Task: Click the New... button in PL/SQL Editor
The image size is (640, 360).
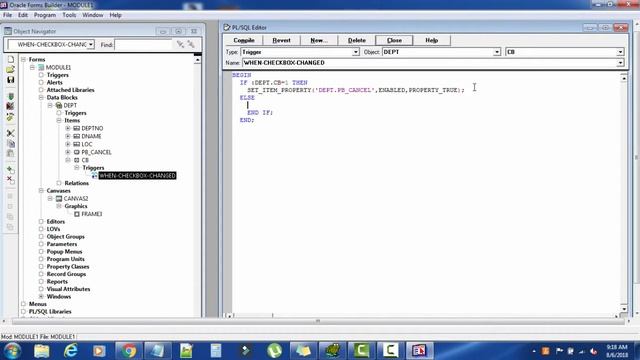Action: (x=319, y=40)
